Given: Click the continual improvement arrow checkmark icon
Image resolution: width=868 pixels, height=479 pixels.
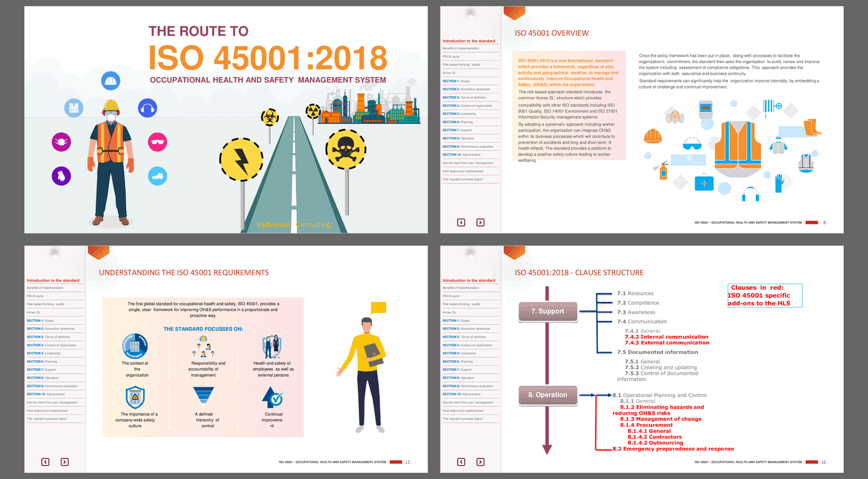Looking at the screenshot, I should click(272, 397).
